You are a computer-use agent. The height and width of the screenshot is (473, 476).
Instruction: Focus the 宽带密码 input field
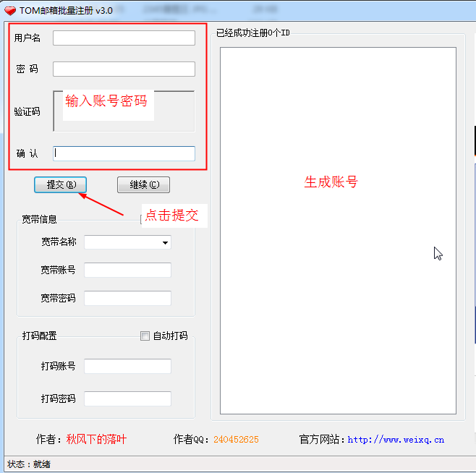pyautogui.click(x=127, y=299)
